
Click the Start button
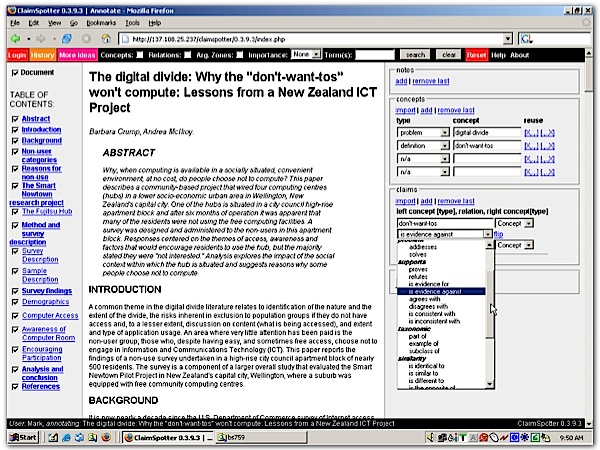23,437
